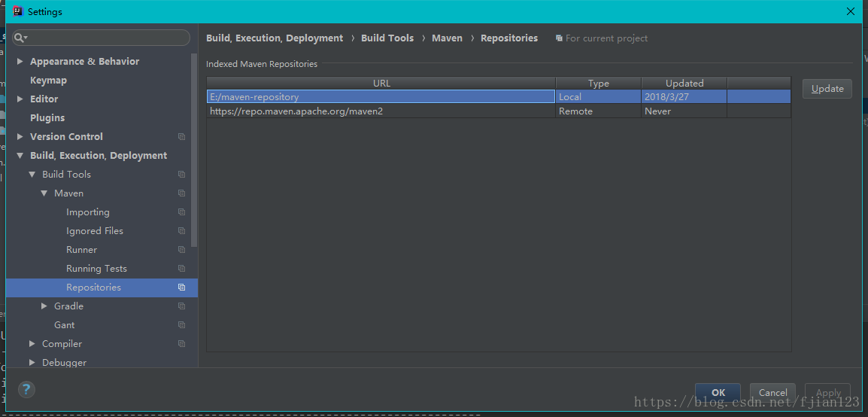Expand the Gradle node
The height and width of the screenshot is (417, 868).
(44, 306)
